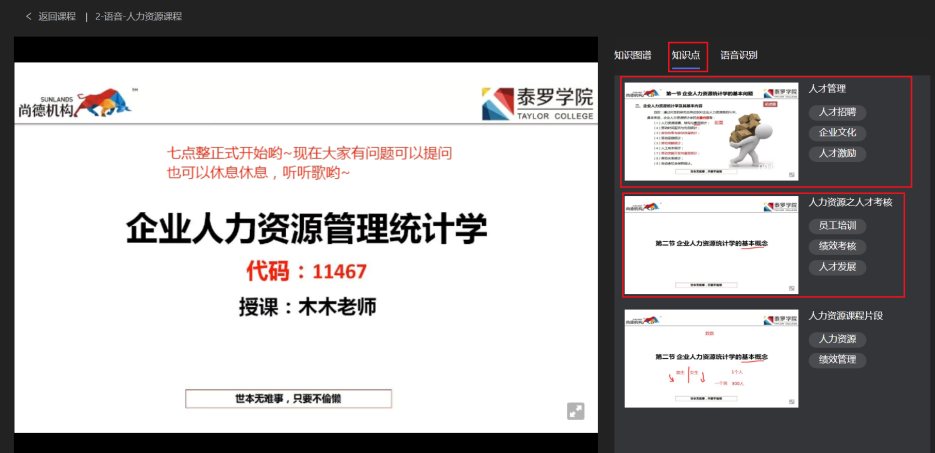Click the back arrow beside 返回课程

pyautogui.click(x=28, y=17)
